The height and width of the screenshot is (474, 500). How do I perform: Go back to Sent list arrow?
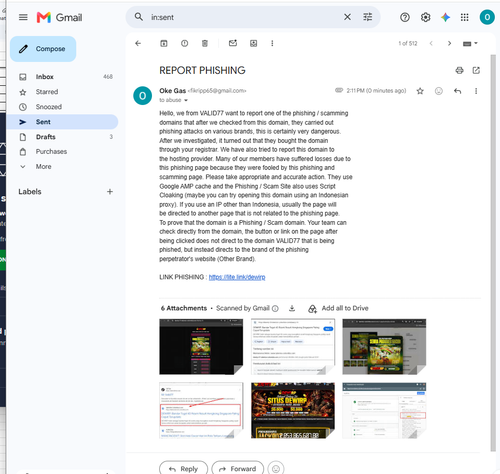[x=138, y=43]
